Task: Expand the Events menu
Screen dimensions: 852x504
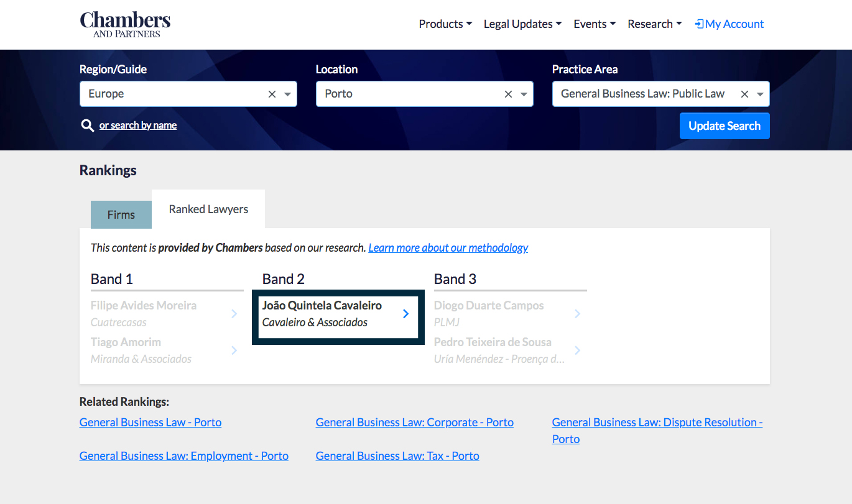Action: (595, 24)
